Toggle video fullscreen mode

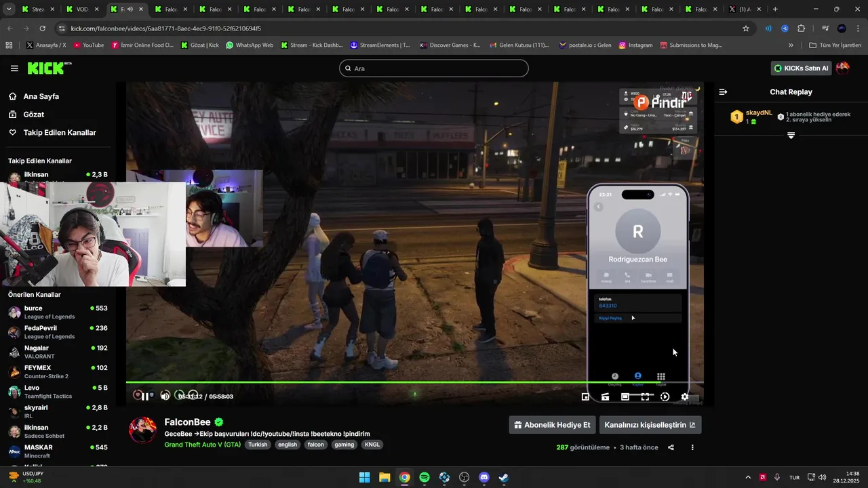tap(645, 397)
